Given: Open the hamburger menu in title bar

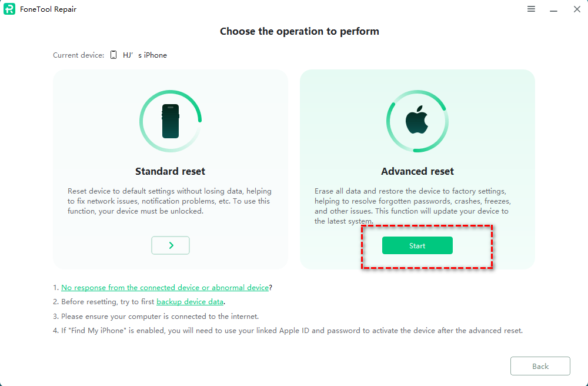Looking at the screenshot, I should 531,9.
